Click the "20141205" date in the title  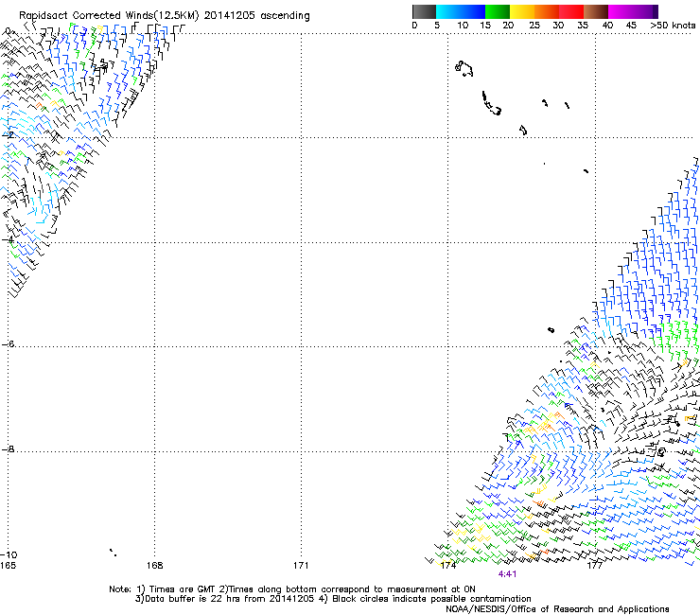tap(229, 16)
